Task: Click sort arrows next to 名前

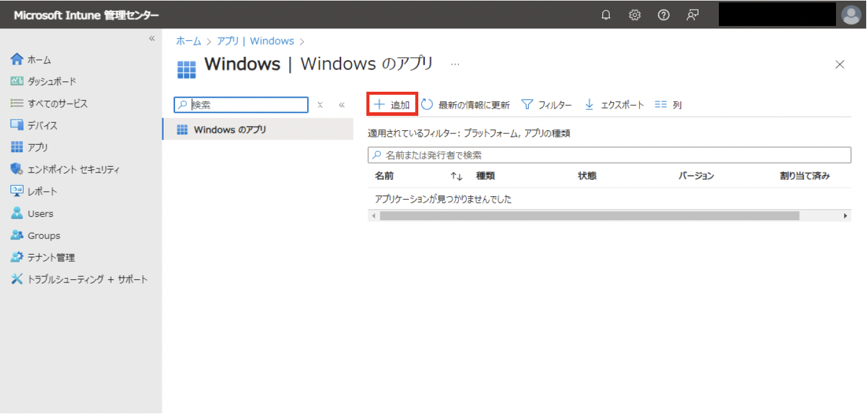Action: coord(456,176)
